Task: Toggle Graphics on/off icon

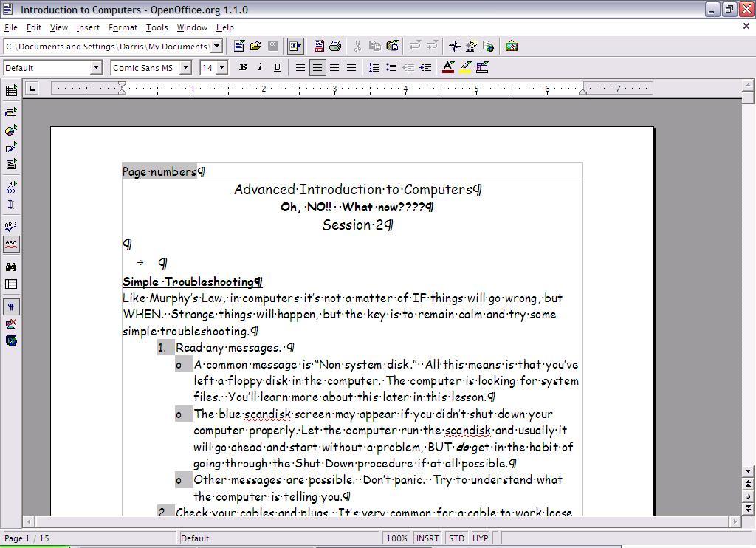Action: [11, 323]
